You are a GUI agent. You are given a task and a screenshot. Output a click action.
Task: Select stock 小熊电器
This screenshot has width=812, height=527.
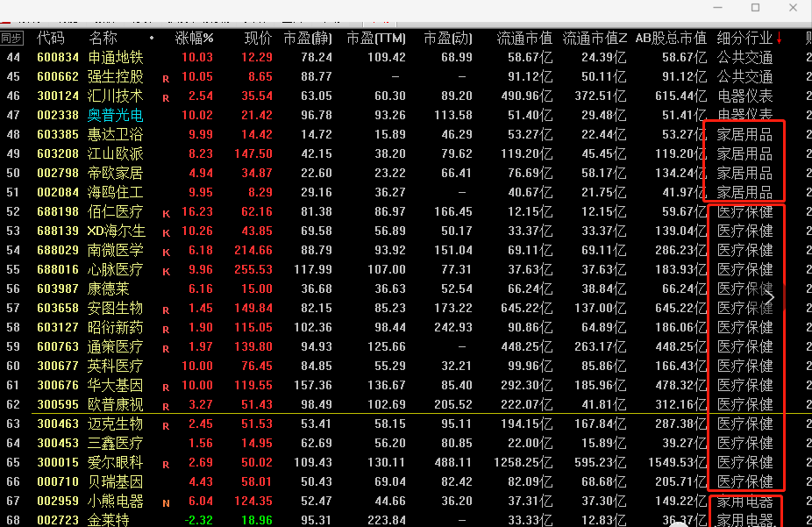click(115, 501)
